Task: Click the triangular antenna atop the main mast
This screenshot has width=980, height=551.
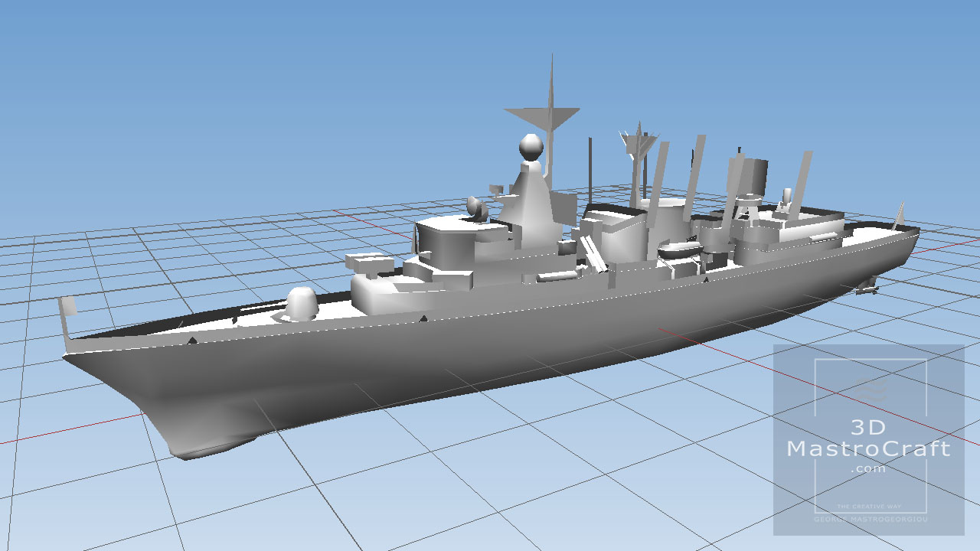Action: [x=542, y=116]
